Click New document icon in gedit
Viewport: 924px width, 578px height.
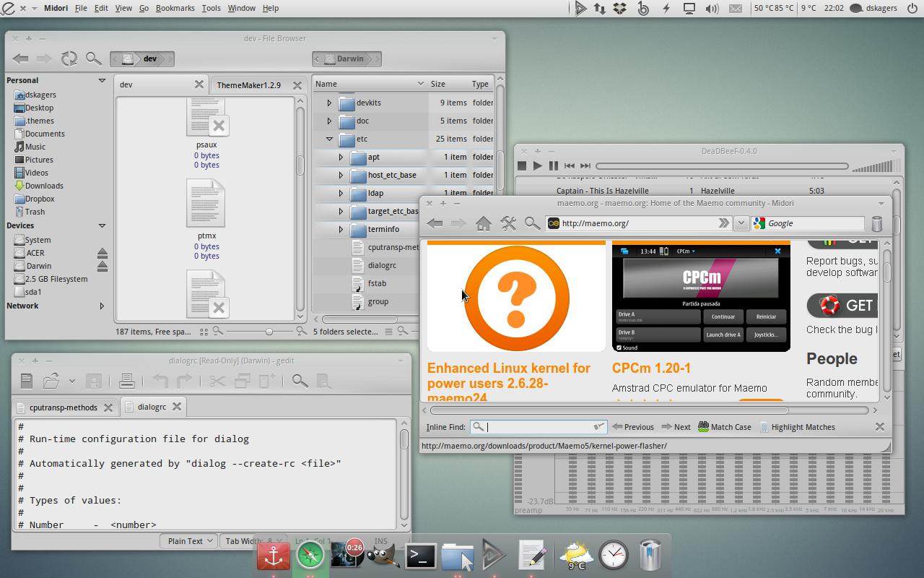coord(27,381)
